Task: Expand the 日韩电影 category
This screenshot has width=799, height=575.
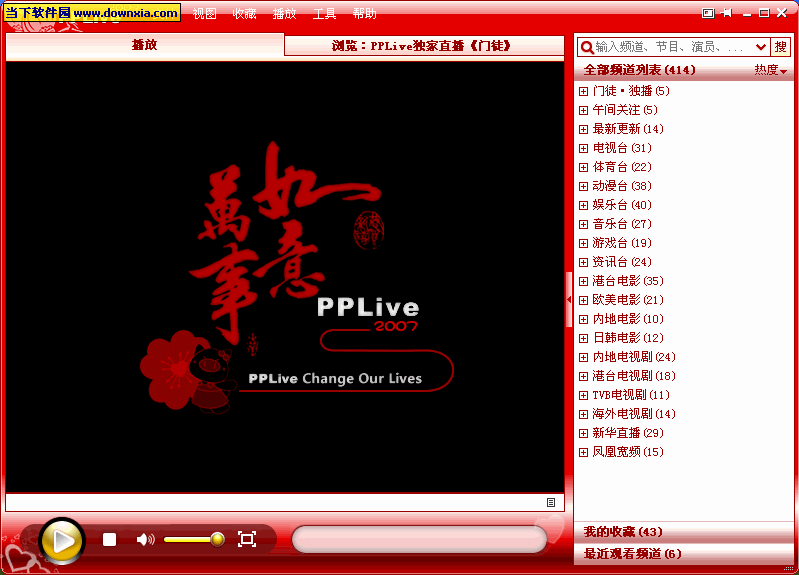Action: coord(583,338)
